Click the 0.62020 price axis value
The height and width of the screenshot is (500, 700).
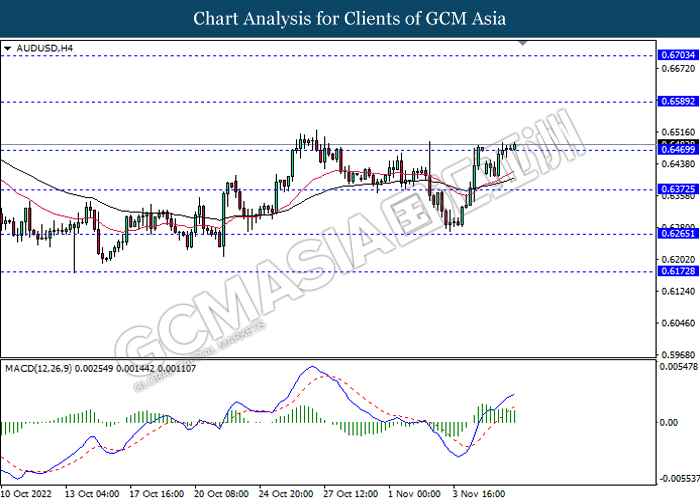coord(678,259)
